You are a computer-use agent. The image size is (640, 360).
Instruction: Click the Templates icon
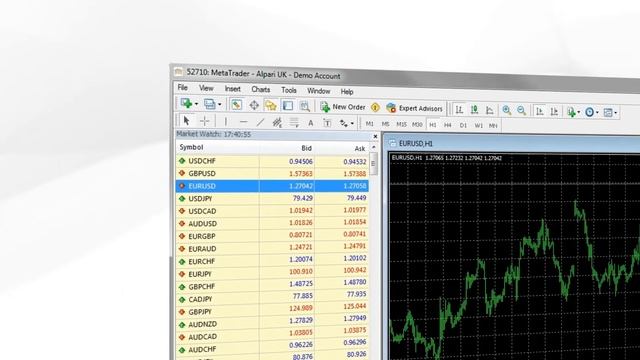[x=608, y=112]
